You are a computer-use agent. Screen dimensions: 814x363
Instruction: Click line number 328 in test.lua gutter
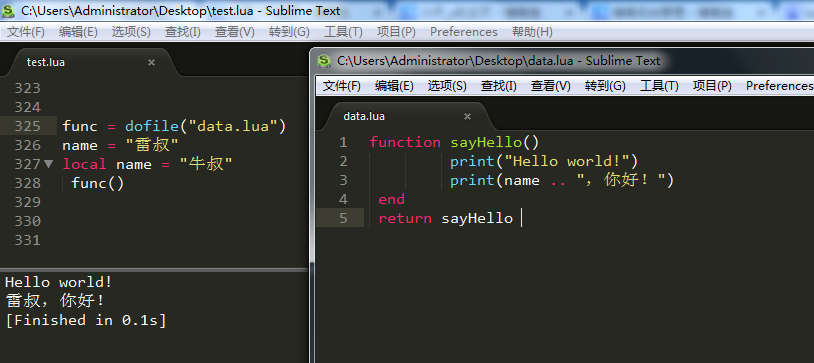(28, 183)
